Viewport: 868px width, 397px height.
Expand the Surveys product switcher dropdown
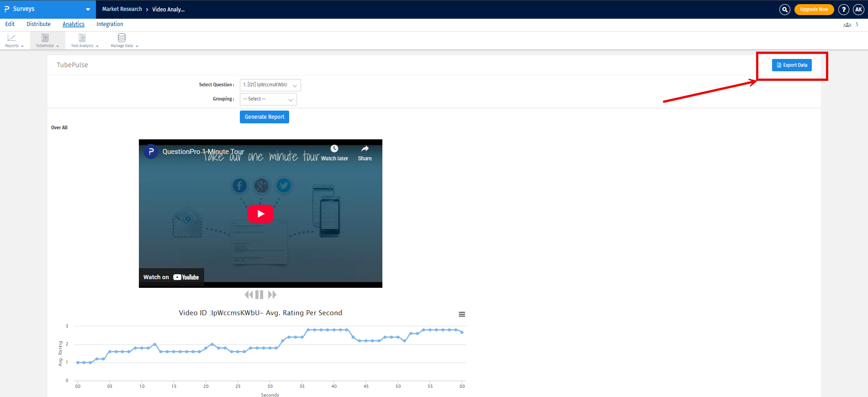(x=88, y=9)
